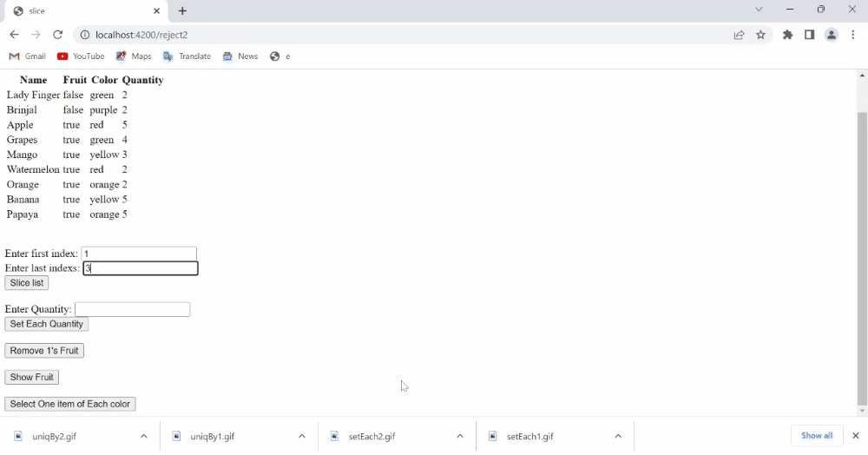Click the Show Fruit button
This screenshot has width=868, height=455.
pos(31,377)
